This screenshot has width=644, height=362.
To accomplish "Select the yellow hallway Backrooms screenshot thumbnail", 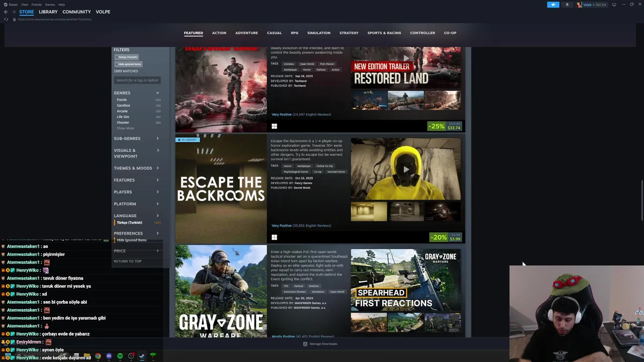I will (x=369, y=212).
